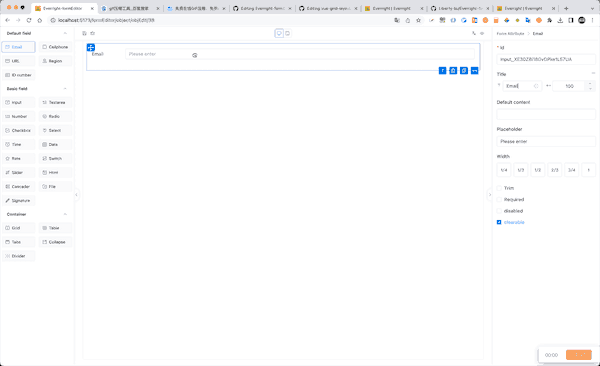The height and width of the screenshot is (366, 600).
Task: Switch to the mobile view mode
Action: click(288, 33)
